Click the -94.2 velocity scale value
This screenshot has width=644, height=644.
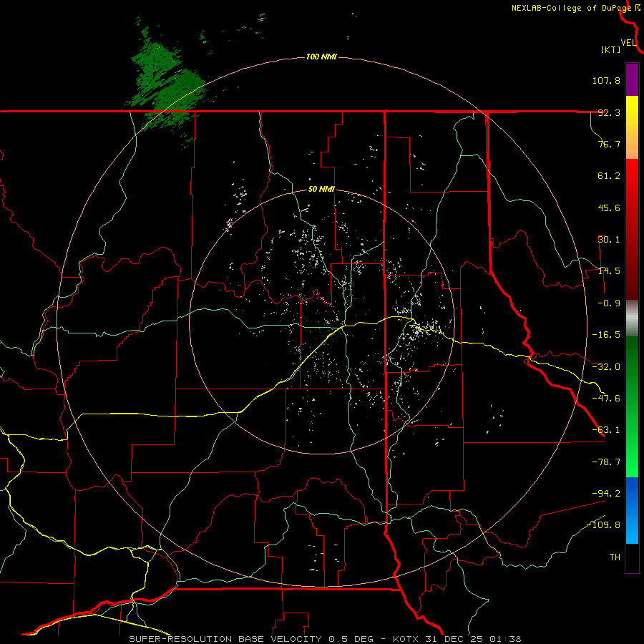click(606, 493)
